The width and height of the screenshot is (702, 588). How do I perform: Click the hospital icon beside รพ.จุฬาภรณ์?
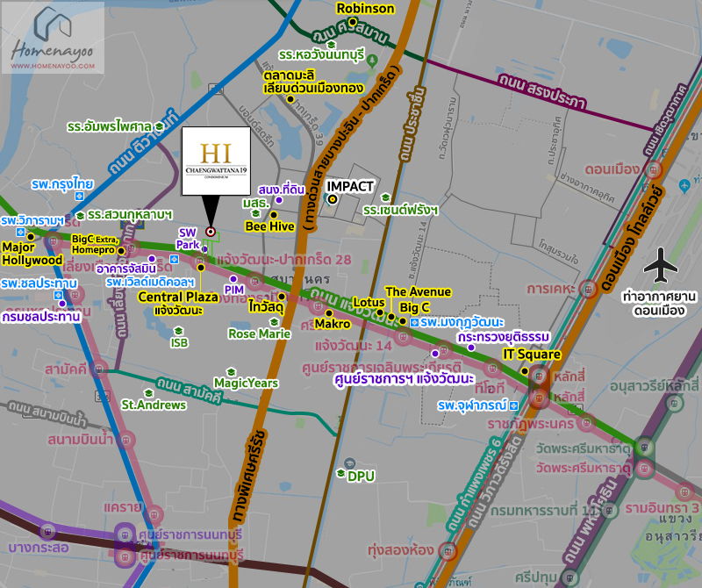click(513, 405)
